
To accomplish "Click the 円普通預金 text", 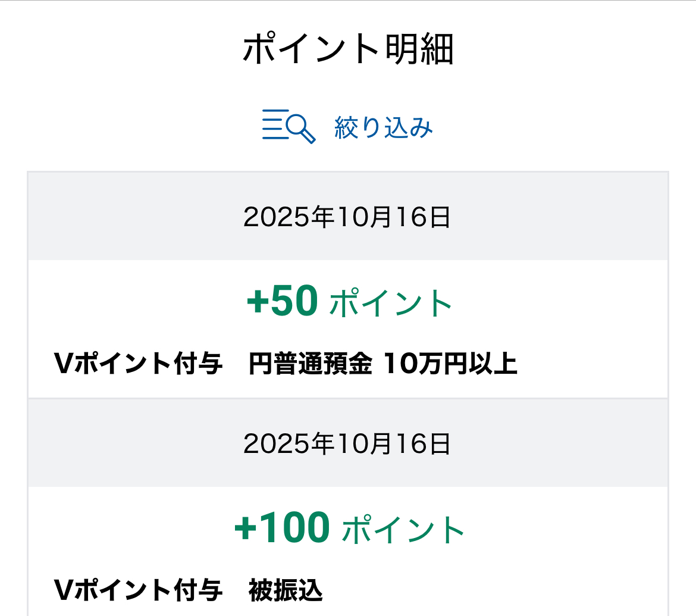I will [311, 364].
